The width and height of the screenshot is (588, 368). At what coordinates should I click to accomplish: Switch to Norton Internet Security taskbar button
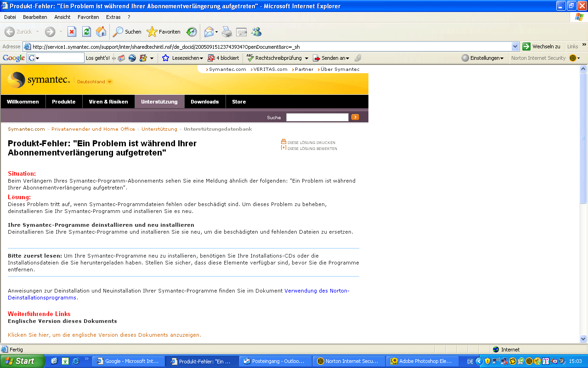[x=349, y=361]
